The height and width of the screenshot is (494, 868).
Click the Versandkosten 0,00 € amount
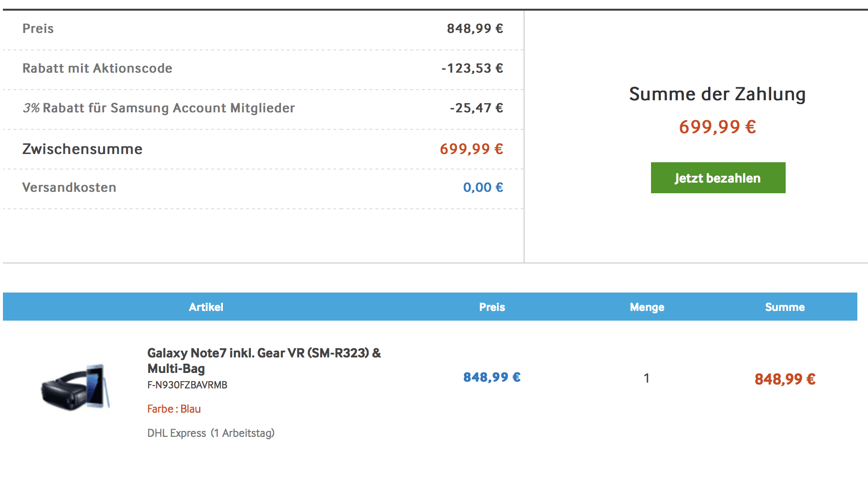[x=483, y=187]
